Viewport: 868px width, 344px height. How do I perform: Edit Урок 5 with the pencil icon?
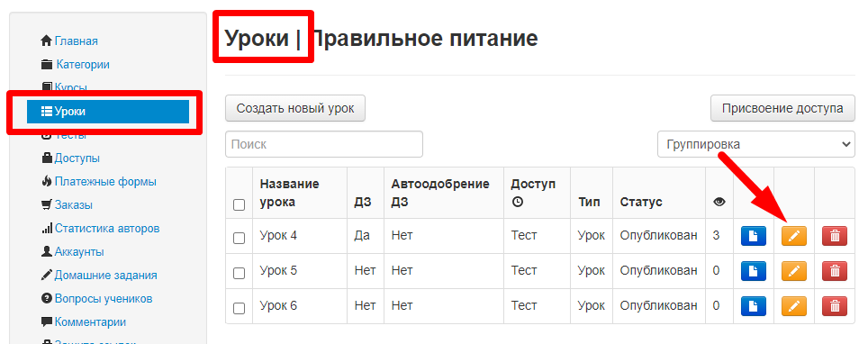[x=794, y=271]
